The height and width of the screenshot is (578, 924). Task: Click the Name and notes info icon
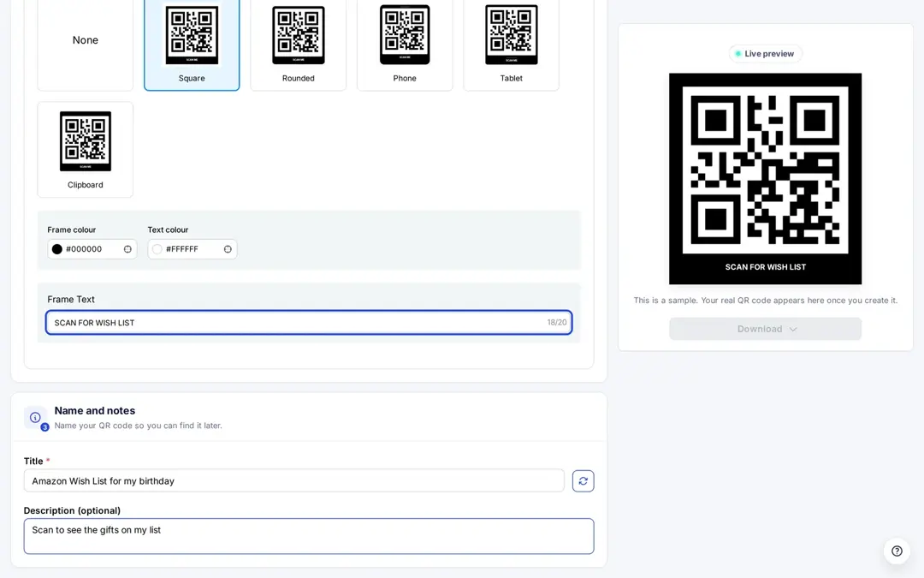(x=35, y=418)
